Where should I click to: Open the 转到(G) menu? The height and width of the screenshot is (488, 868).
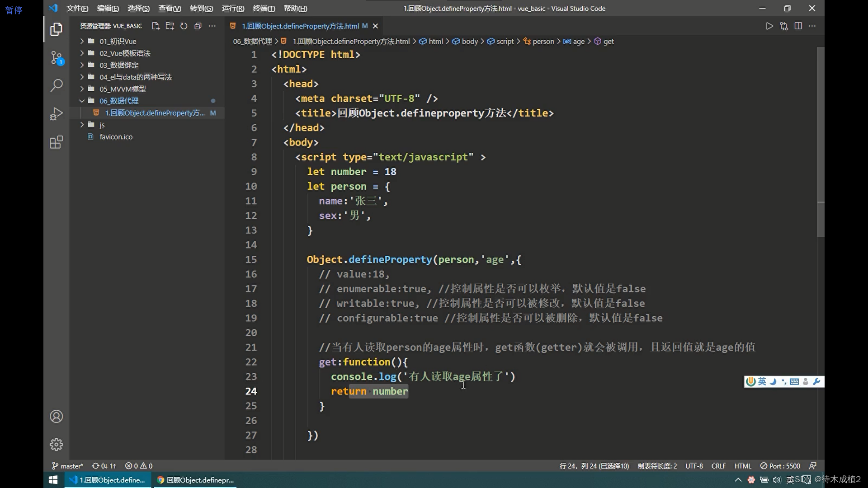coord(201,8)
